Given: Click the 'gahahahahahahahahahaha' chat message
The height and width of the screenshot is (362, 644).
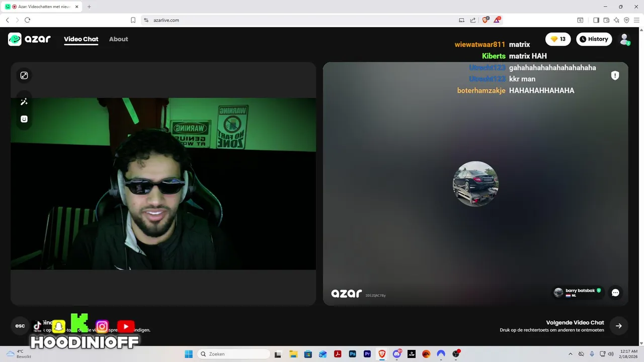Looking at the screenshot, I should click(552, 67).
